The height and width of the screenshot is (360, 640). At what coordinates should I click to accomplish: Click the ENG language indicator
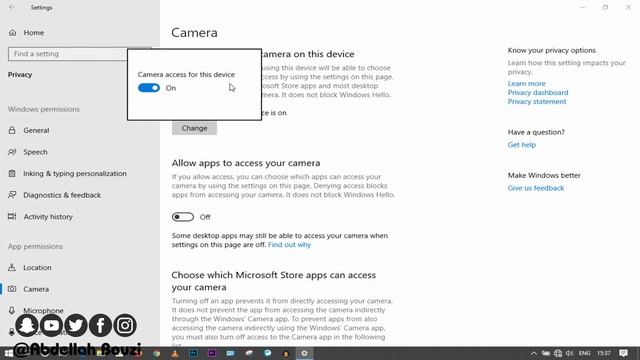point(584,353)
